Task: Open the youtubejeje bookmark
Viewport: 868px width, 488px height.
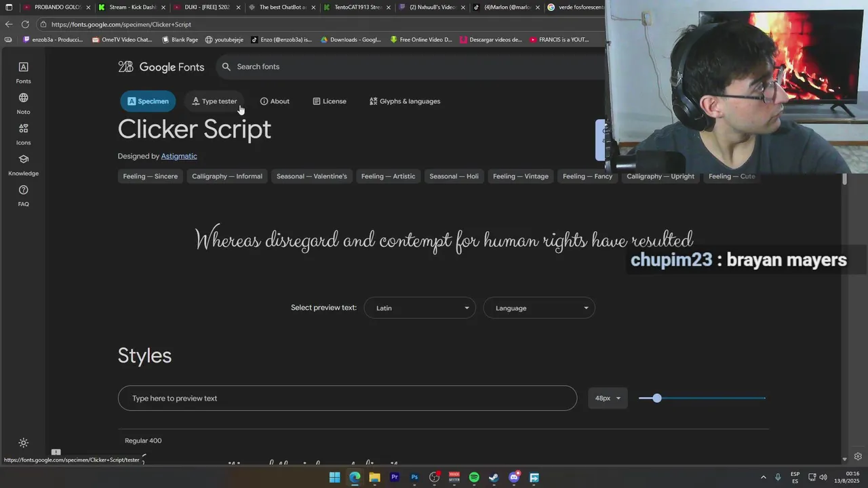Action: [224, 40]
